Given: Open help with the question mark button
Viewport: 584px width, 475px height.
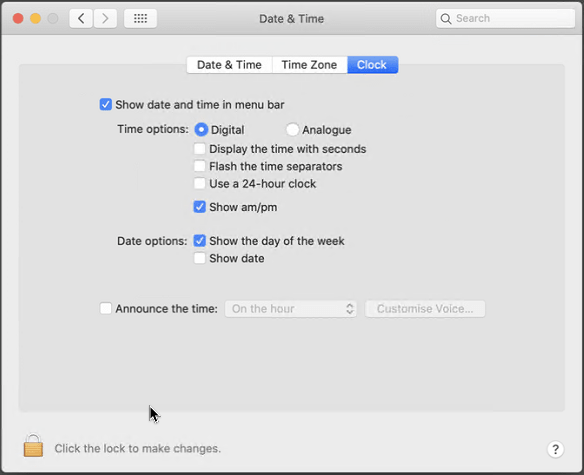Looking at the screenshot, I should [555, 449].
